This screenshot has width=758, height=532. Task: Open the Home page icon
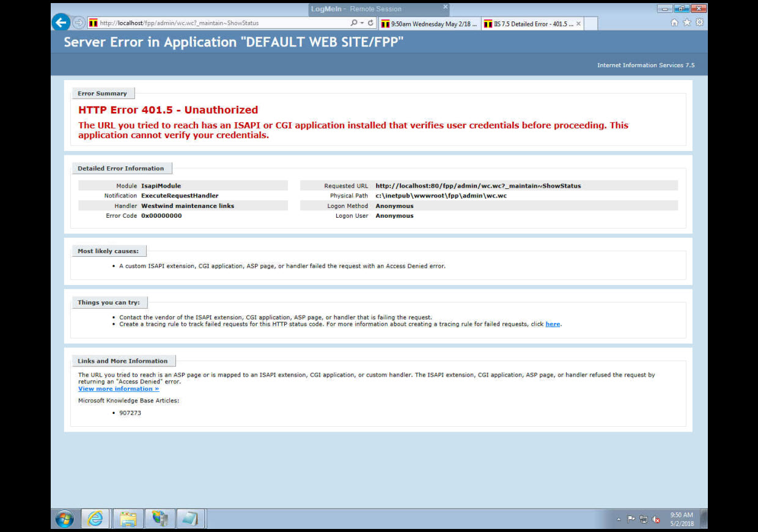point(674,23)
